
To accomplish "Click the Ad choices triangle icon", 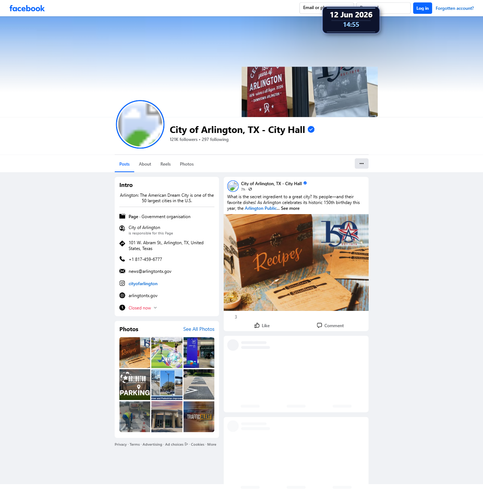I will (x=186, y=444).
